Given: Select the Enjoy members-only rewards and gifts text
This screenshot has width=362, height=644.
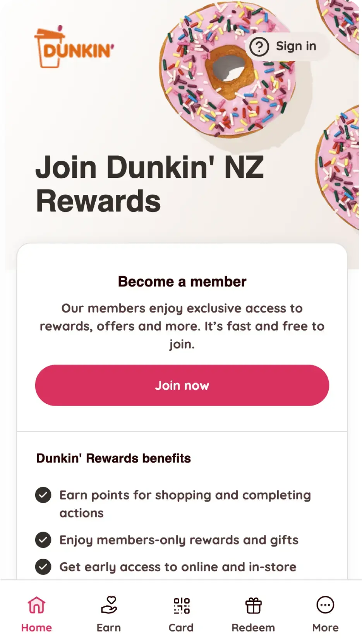Looking at the screenshot, I should click(178, 540).
